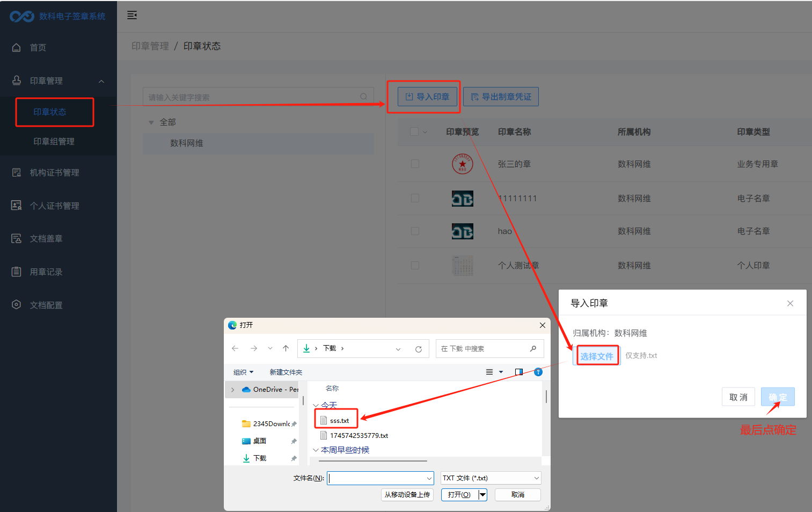812x512 pixels.
Task: Open 文档盖章 via its document stamp icon
Action: [17, 238]
